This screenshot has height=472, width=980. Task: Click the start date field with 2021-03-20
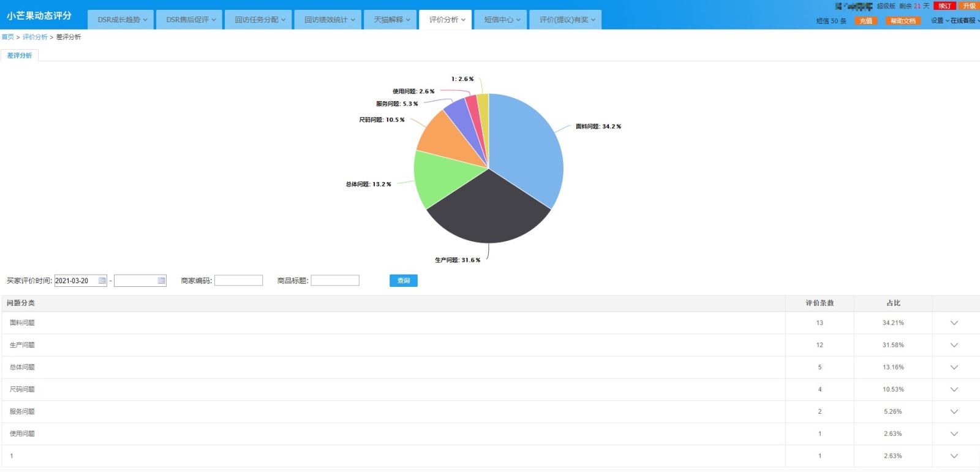click(x=81, y=281)
